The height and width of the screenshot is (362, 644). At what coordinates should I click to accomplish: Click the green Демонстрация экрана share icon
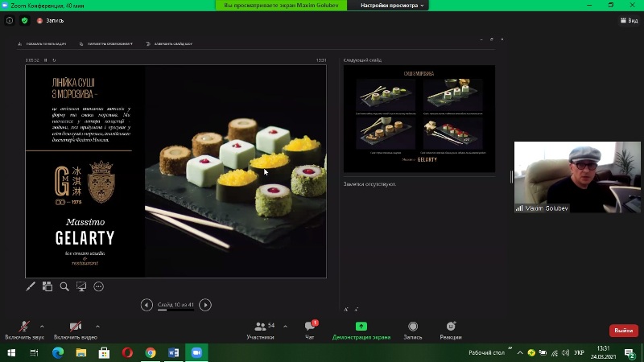pyautogui.click(x=361, y=327)
